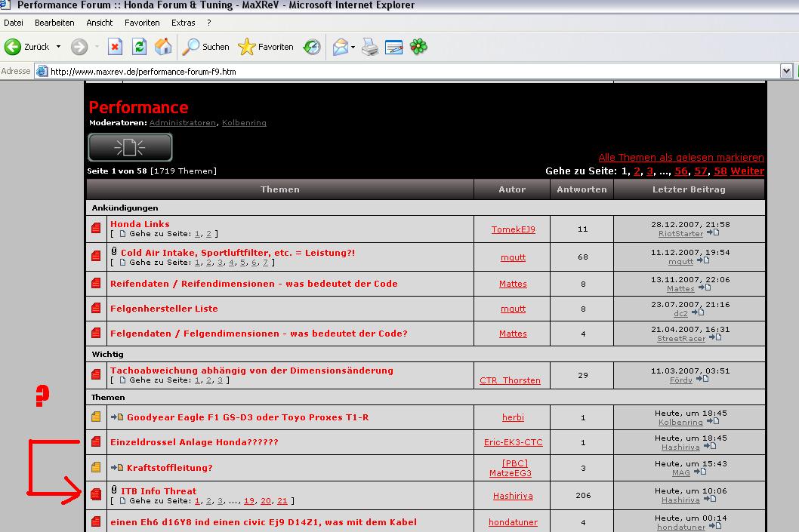Jump to last post in Cold Air Intake row
The height and width of the screenshot is (532, 799).
pyautogui.click(x=703, y=260)
